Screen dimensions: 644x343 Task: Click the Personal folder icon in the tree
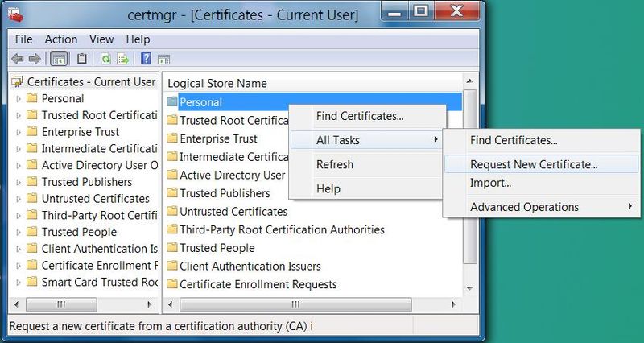click(31, 98)
